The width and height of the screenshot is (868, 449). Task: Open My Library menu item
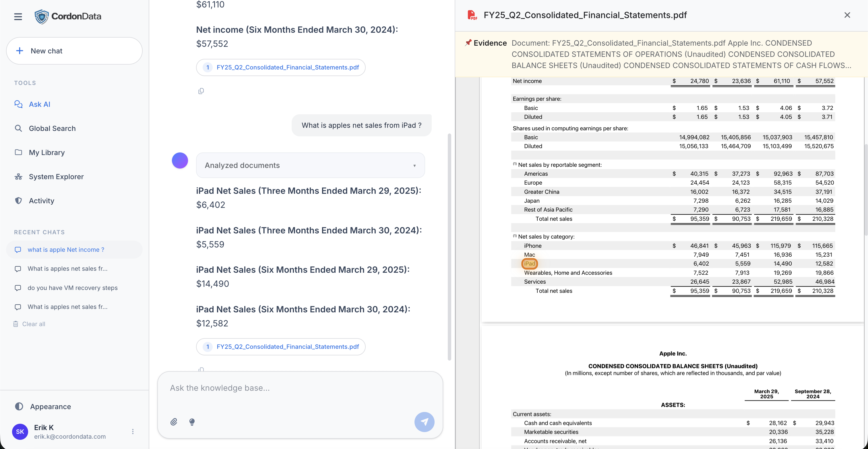coord(46,152)
